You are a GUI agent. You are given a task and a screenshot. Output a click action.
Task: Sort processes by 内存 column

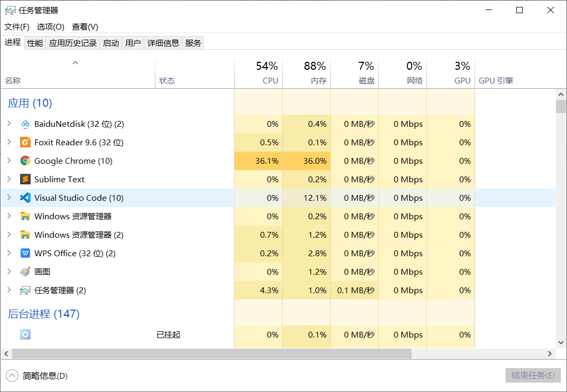click(306, 74)
